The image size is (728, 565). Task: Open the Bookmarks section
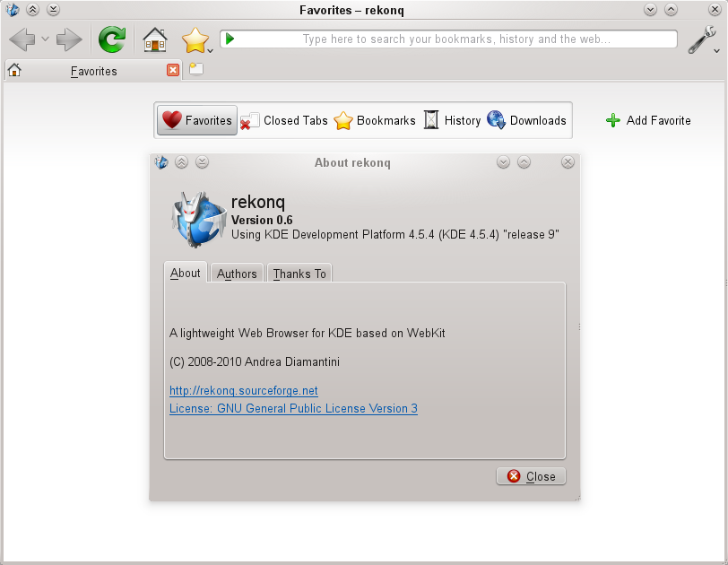click(x=375, y=121)
